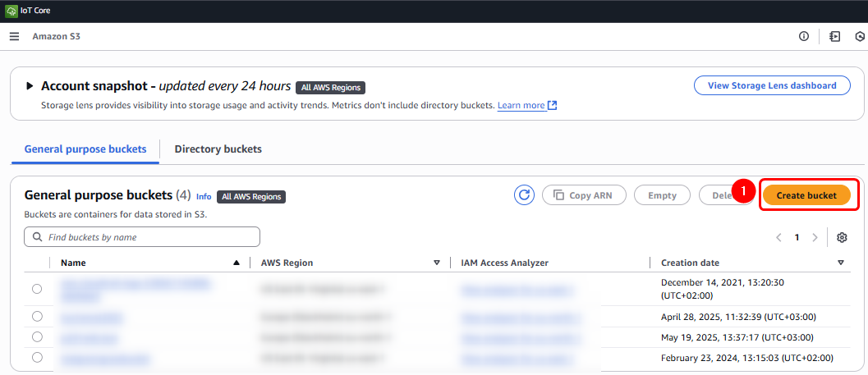Go to next page of buckets
The height and width of the screenshot is (375, 868).
(x=815, y=237)
